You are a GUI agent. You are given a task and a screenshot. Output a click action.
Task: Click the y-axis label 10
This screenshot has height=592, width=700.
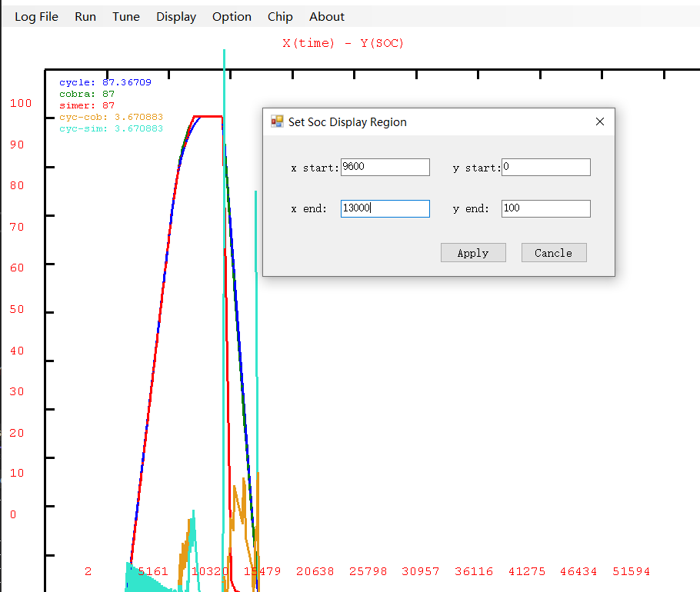click(17, 473)
